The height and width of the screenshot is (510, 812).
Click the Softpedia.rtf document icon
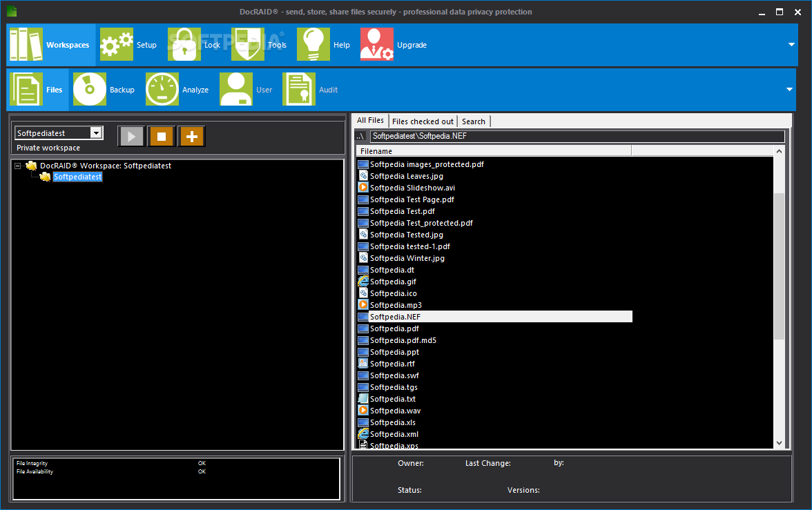[x=363, y=364]
